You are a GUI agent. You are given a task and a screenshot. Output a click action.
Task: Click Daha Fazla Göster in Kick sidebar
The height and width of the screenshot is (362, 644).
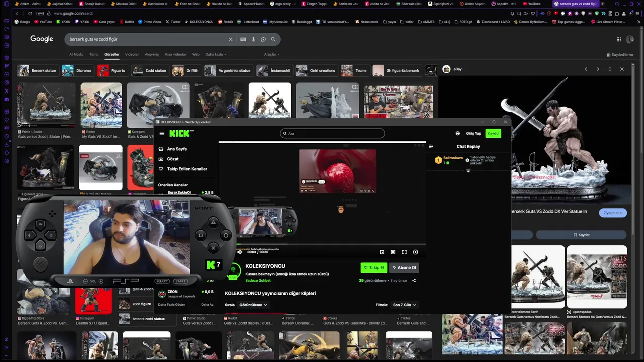pos(172,304)
